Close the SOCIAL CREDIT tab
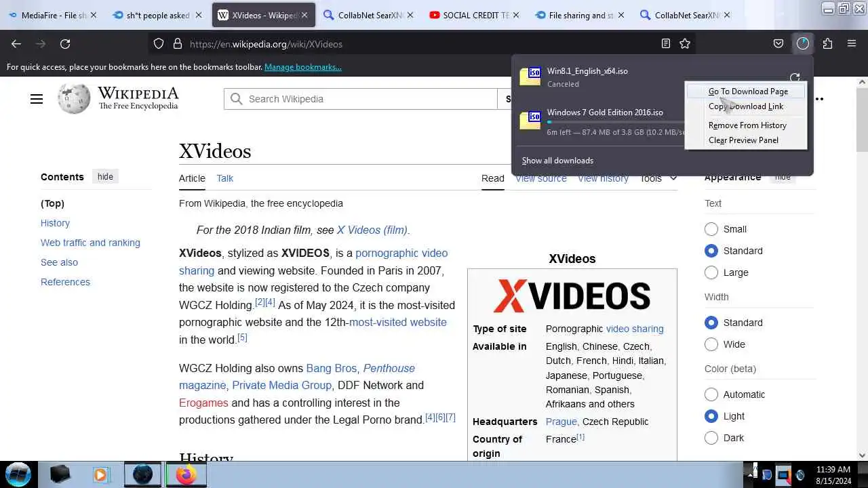The image size is (868, 488). [x=515, y=15]
